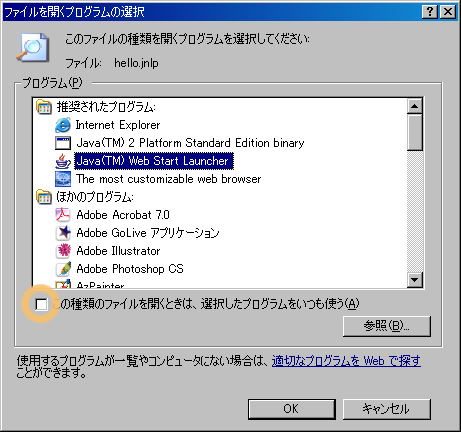Click the Java coffee cup icon
Image resolution: width=461 pixels, height=432 pixels.
(63, 161)
